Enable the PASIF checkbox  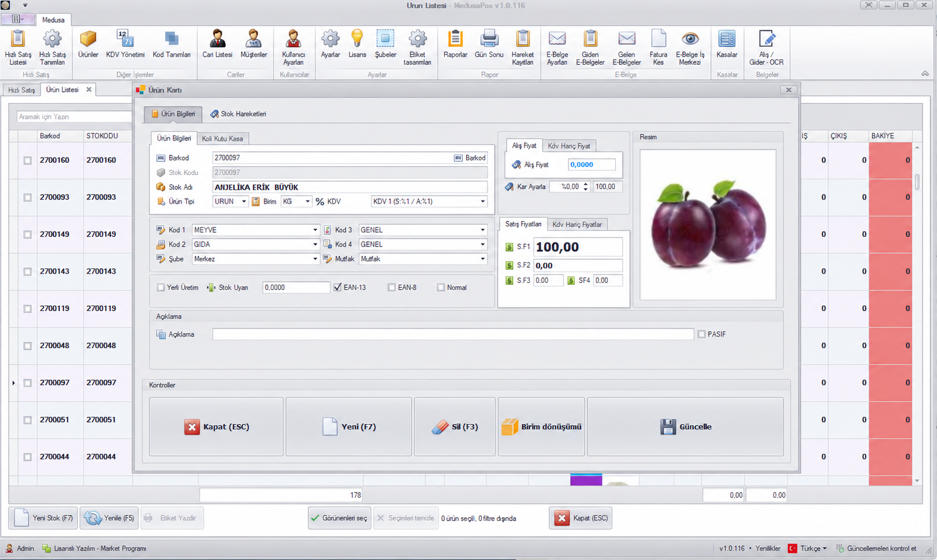click(701, 334)
